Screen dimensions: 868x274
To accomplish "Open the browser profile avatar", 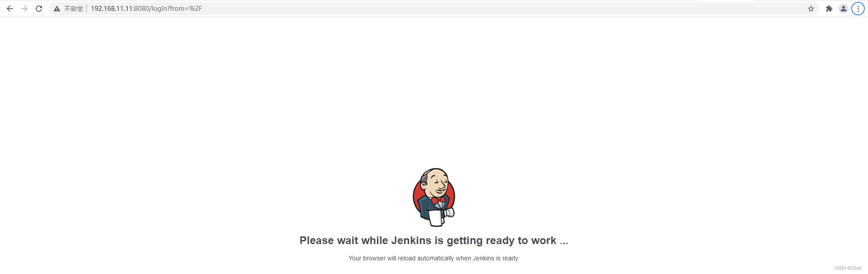I will click(844, 9).
